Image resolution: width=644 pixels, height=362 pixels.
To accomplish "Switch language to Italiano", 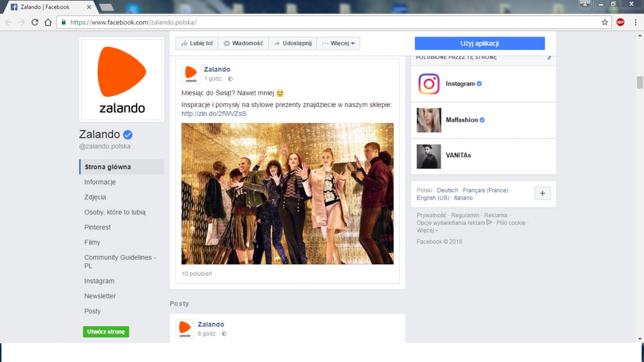I will pos(463,198).
